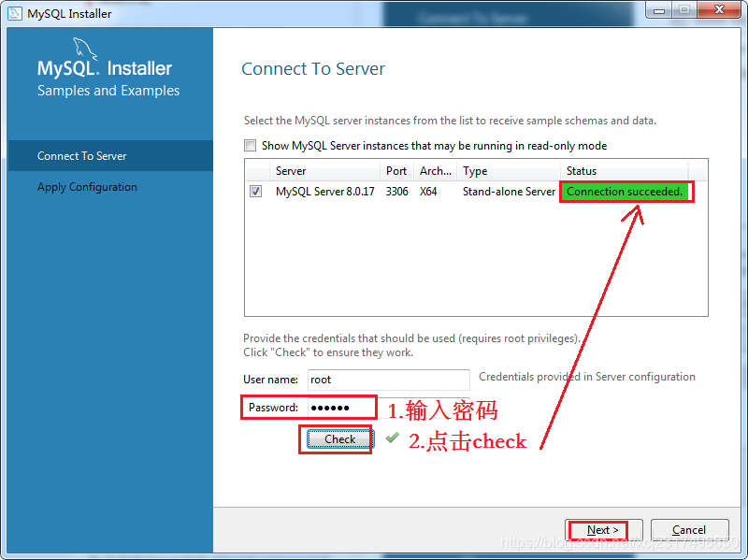Click the 3306 port value
The image size is (748, 560).
click(396, 192)
